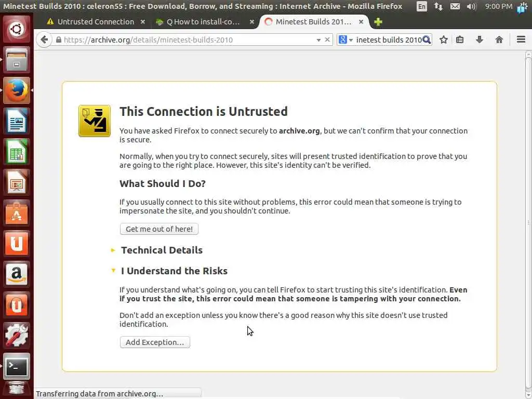Close the How to install-co… tab
Image resolution: width=532 pixels, height=399 pixels.
252,22
